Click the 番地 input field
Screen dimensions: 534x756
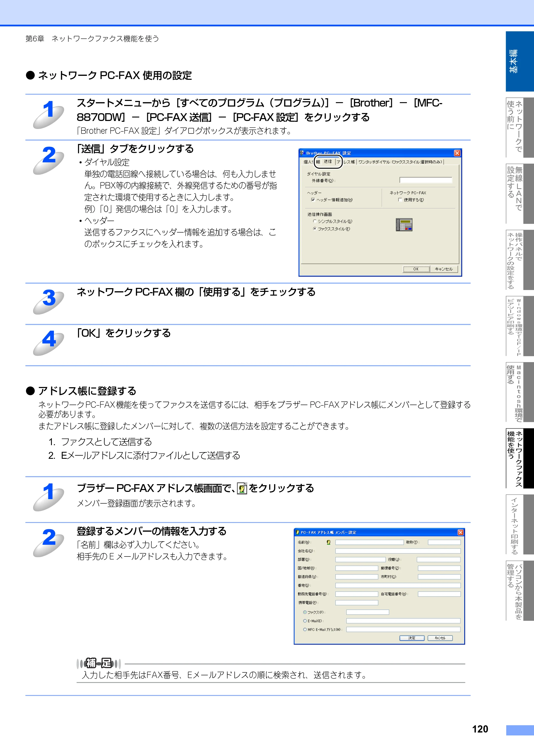(x=398, y=585)
